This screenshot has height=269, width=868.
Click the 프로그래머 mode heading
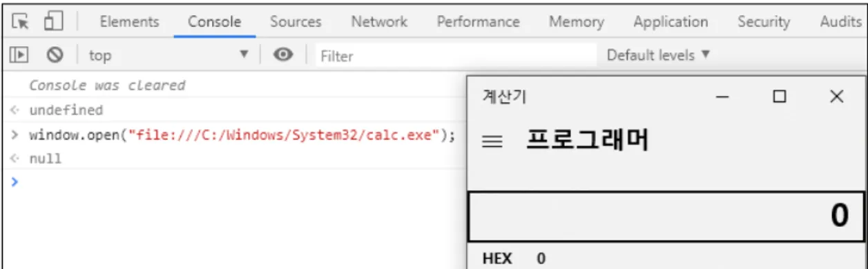pyautogui.click(x=587, y=141)
